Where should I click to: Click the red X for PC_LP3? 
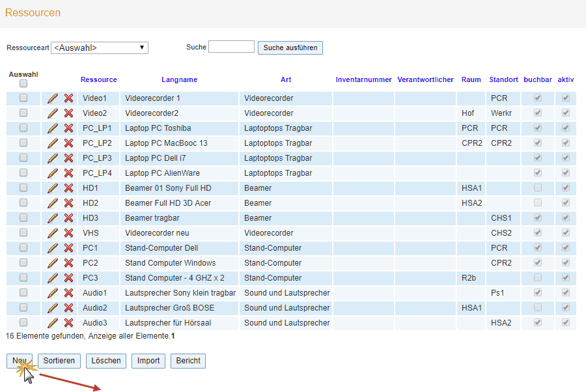68,158
